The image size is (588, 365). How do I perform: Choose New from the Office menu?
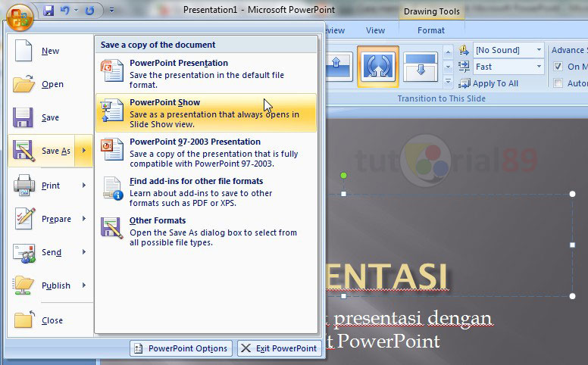click(50, 51)
